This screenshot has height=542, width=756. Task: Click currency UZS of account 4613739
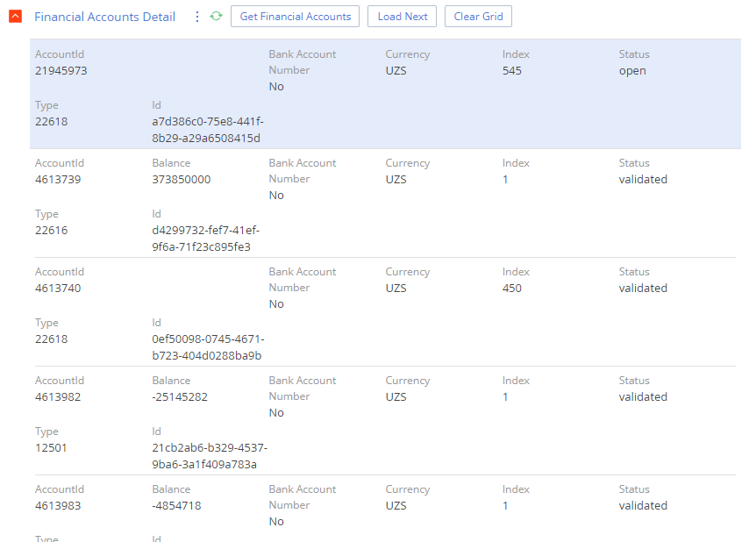coord(396,180)
